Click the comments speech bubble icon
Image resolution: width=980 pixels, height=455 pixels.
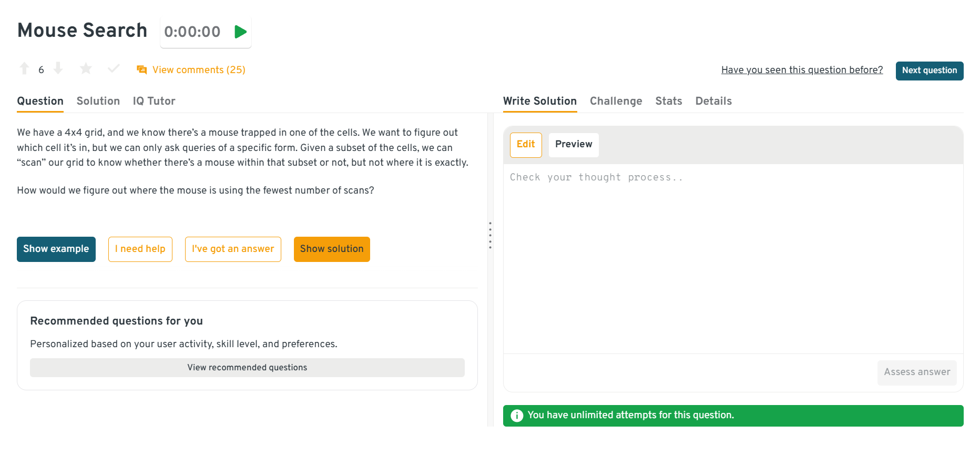click(141, 70)
